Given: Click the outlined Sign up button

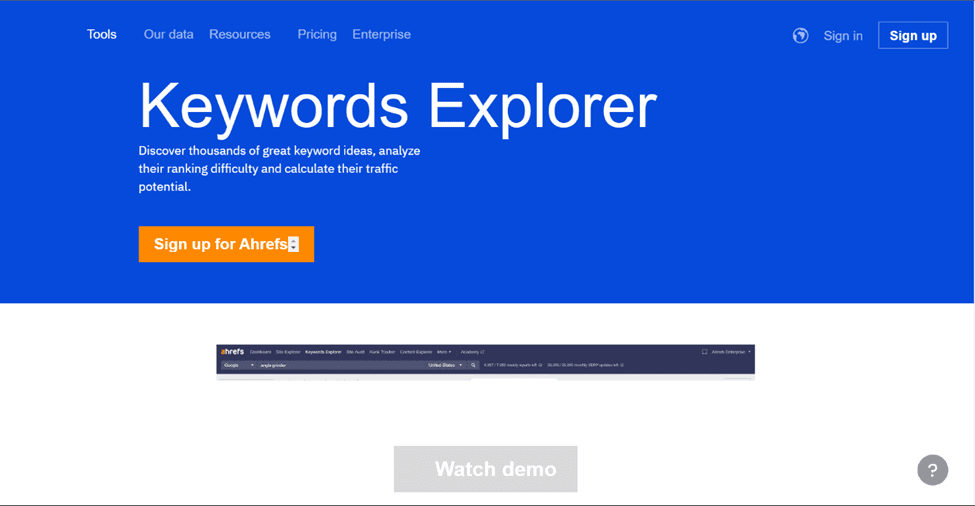Looking at the screenshot, I should click(913, 35).
